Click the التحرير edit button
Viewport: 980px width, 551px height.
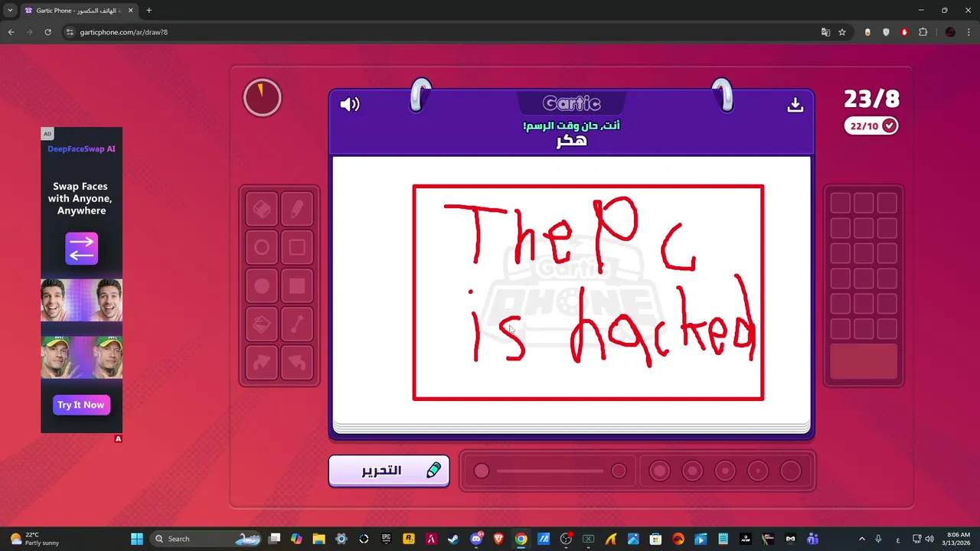[389, 471]
